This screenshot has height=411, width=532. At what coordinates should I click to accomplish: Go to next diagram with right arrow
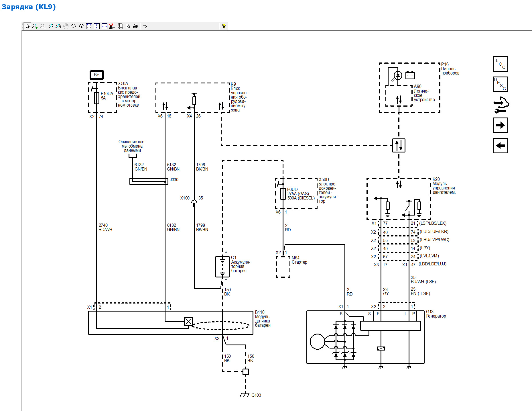500,125
